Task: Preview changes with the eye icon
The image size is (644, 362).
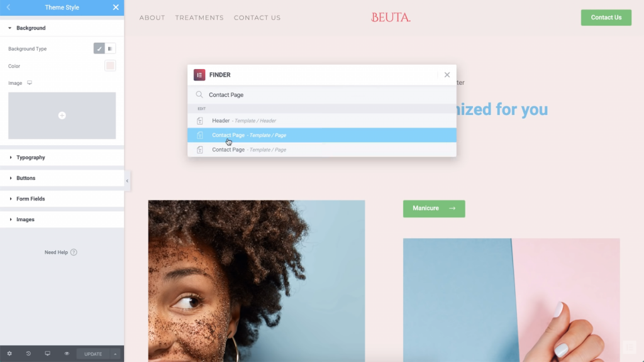Action: [x=67, y=354]
